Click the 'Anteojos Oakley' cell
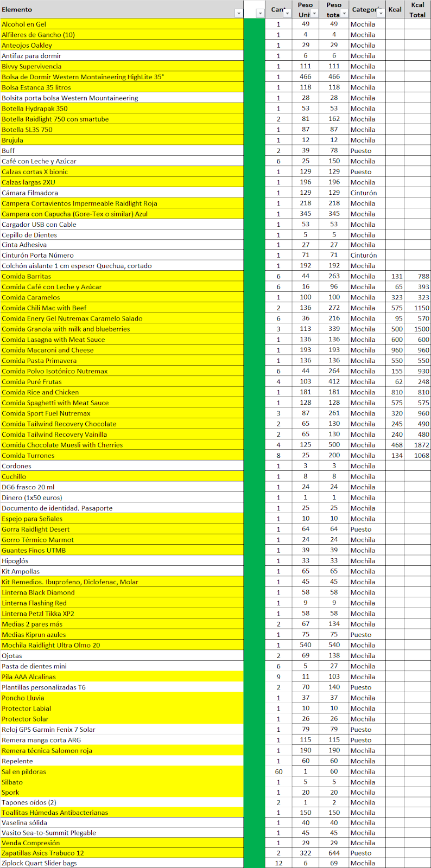This screenshot has height=868, width=431. coord(122,45)
